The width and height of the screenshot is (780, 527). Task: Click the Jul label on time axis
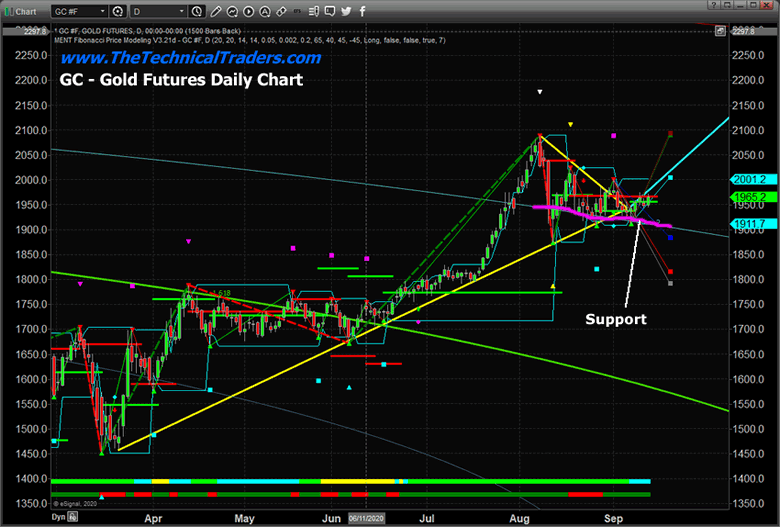[426, 519]
